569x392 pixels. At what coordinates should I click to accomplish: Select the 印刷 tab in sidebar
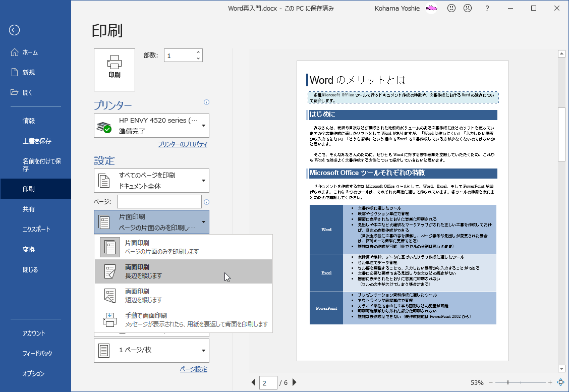tap(35, 189)
